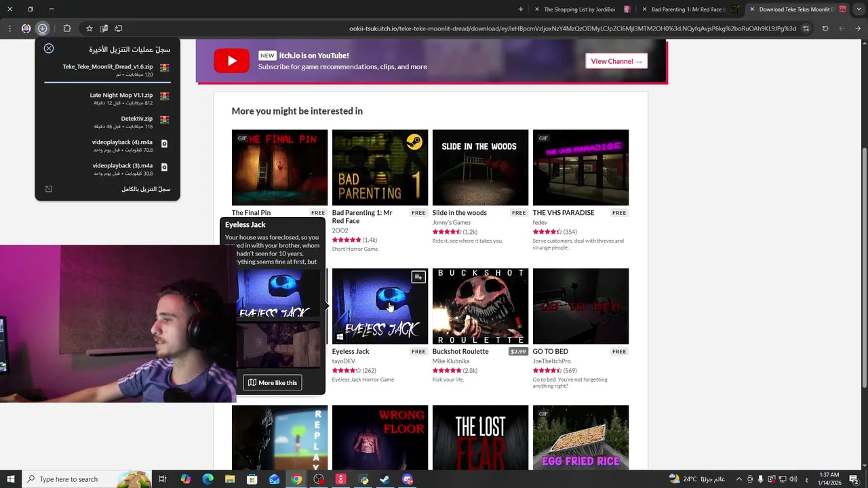Open Microsoft Edge from the taskbar

click(x=208, y=479)
